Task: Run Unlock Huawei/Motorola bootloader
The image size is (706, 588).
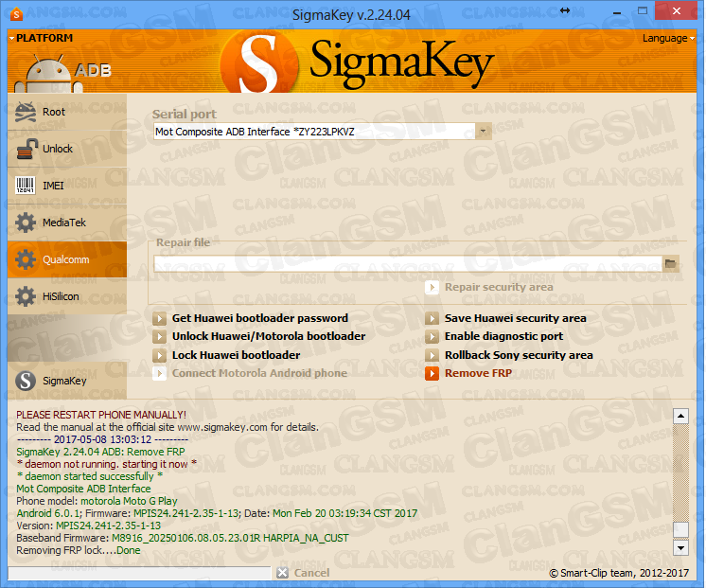Action: pyautogui.click(x=269, y=336)
